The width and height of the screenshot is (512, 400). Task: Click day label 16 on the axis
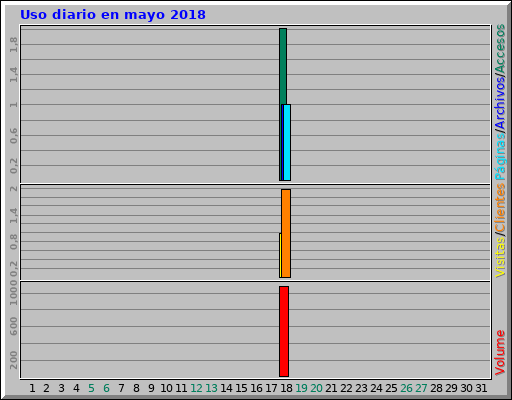click(x=256, y=388)
